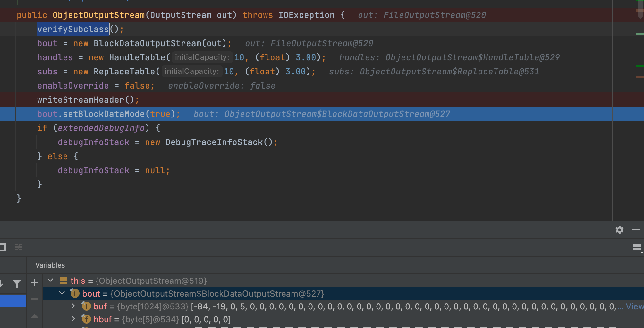This screenshot has height=328, width=644.
Task: Click the IOException in throws clause
Action: 306,15
